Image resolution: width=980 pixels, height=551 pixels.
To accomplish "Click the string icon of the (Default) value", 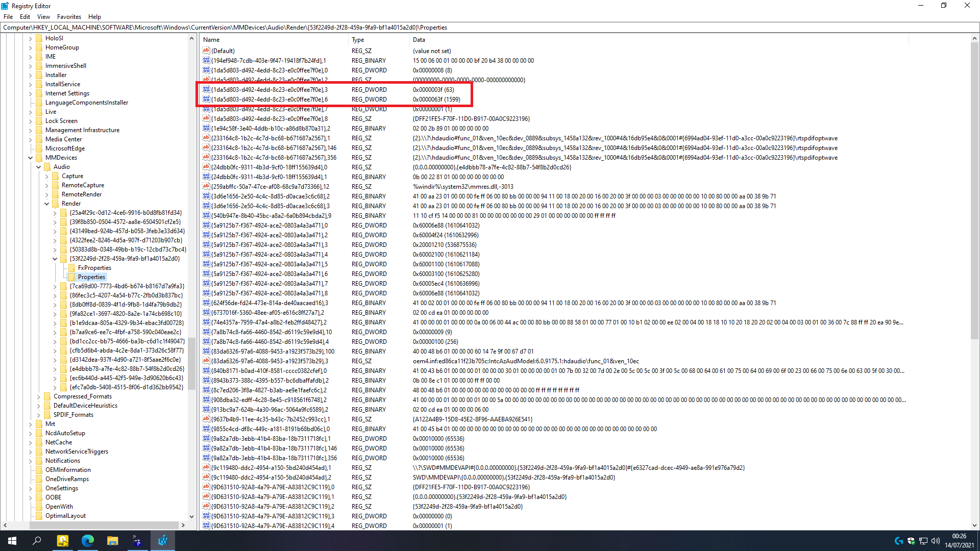I will 206,51.
